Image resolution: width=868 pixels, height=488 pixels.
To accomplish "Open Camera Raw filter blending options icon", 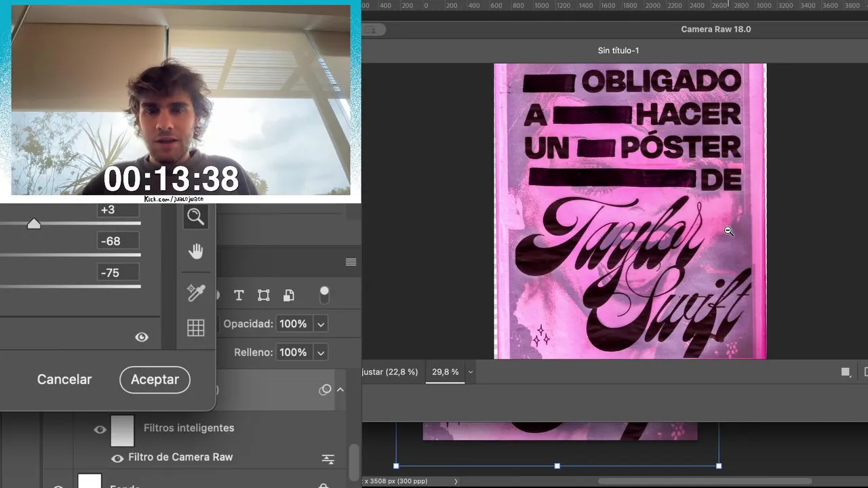I will [328, 460].
